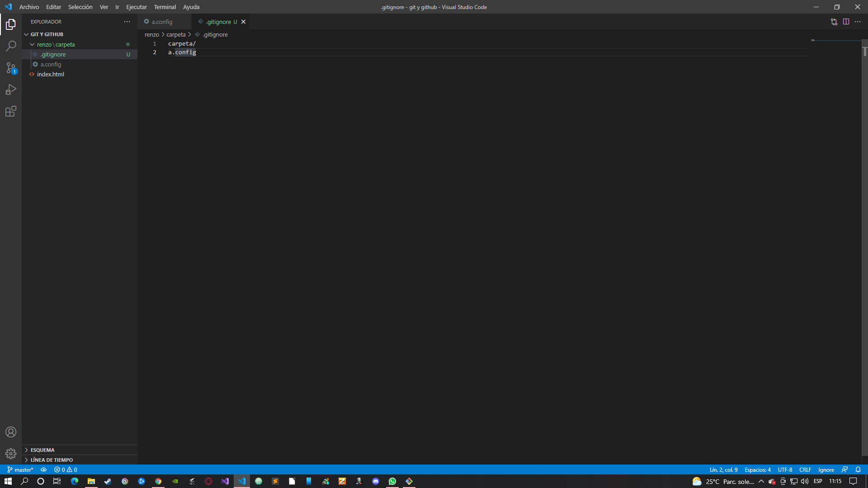Viewport: 868px width, 488px height.
Task: Open the Ayuda menu
Action: pyautogui.click(x=191, y=7)
